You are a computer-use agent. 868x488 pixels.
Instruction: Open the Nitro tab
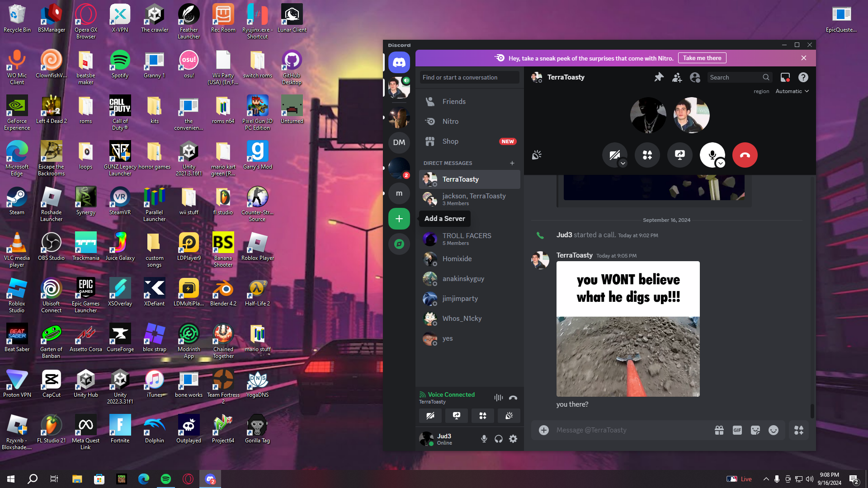[469, 122]
